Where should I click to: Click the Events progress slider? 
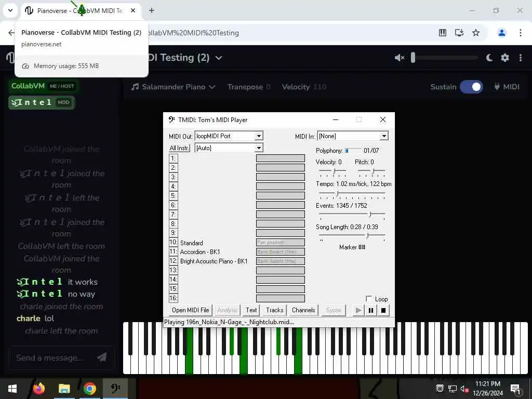point(352,215)
